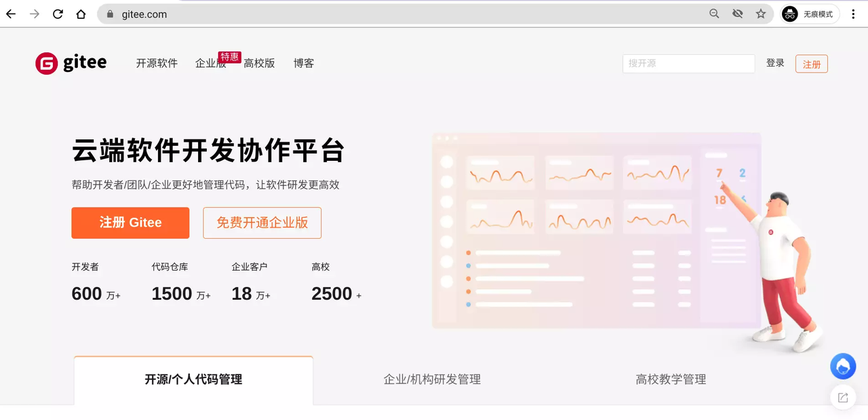
Task: Click the 600 万+ developer count
Action: pos(96,294)
